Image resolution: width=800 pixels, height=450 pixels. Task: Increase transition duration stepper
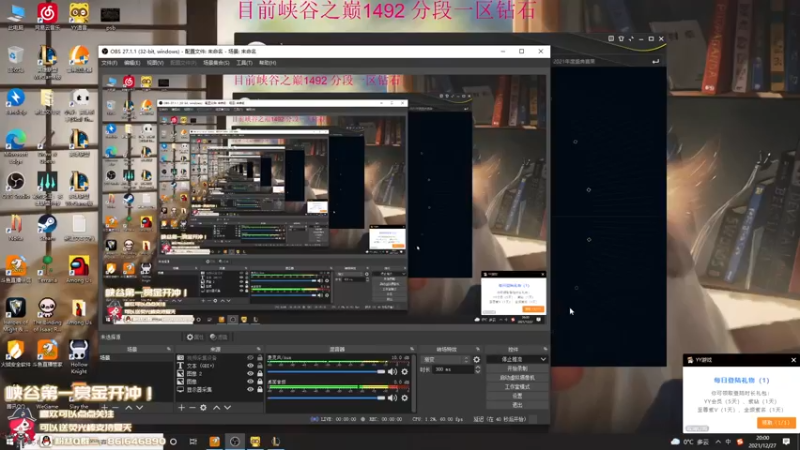478,367
